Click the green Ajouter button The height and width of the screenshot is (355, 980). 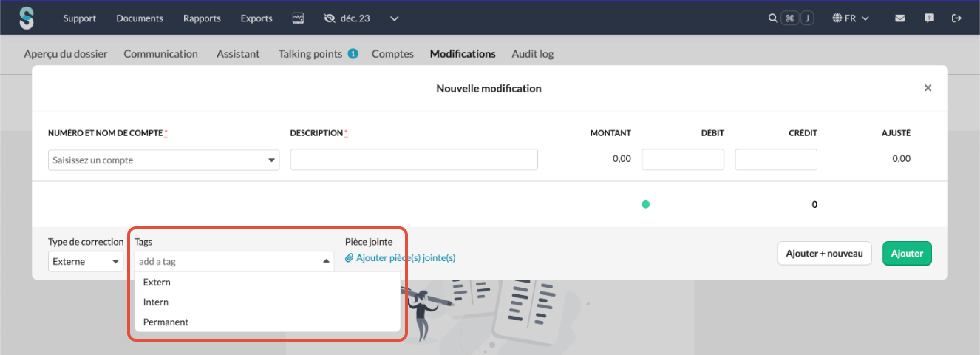point(907,253)
